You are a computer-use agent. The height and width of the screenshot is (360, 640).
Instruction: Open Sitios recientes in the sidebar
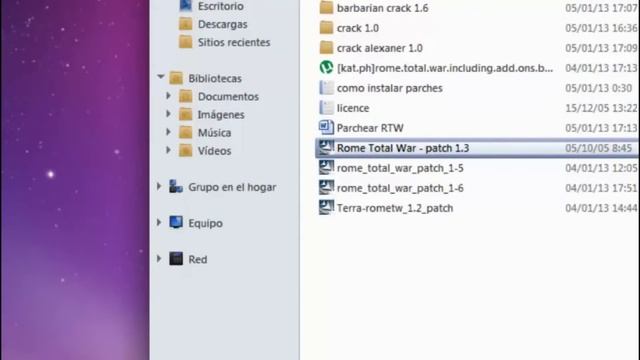coord(234,42)
